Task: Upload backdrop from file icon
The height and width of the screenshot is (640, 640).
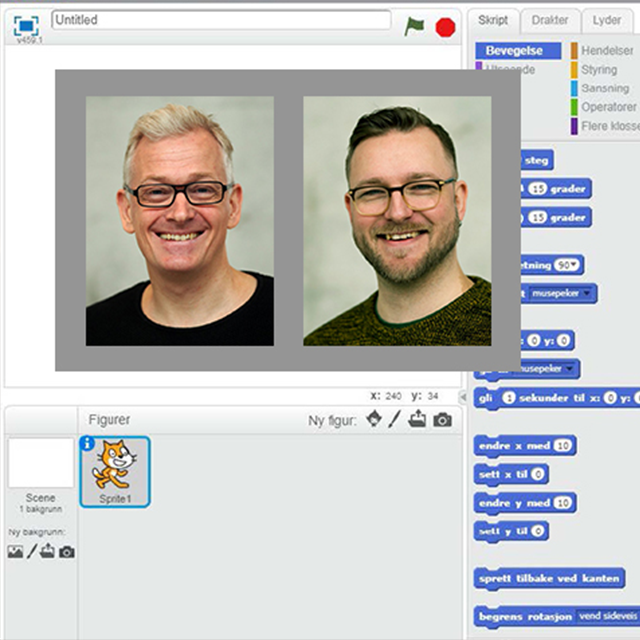Action: tap(47, 551)
